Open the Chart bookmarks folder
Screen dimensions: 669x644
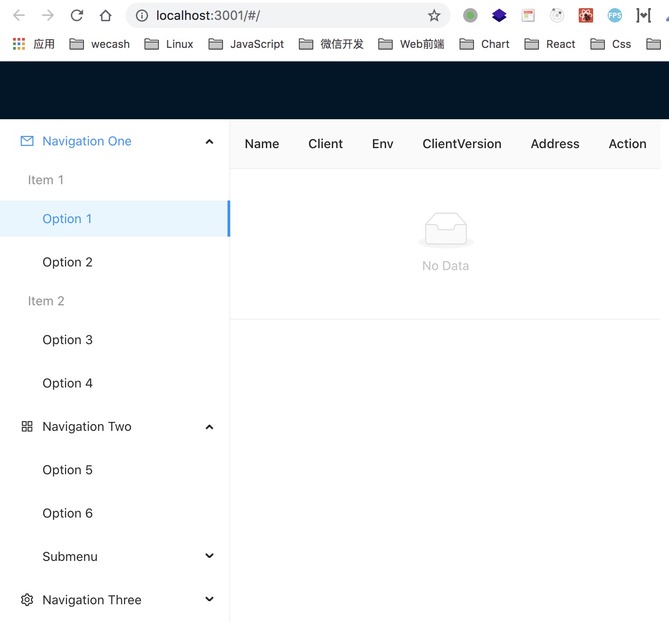484,44
